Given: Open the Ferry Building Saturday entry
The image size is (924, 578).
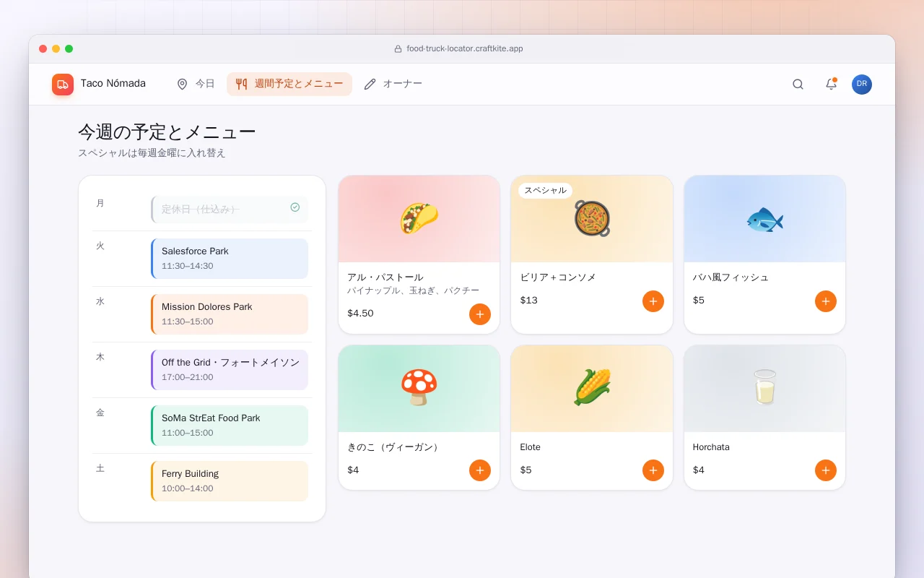Looking at the screenshot, I should click(x=230, y=481).
